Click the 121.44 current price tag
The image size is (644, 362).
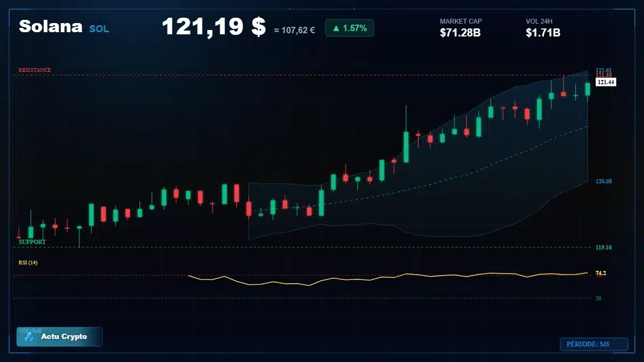click(x=606, y=82)
